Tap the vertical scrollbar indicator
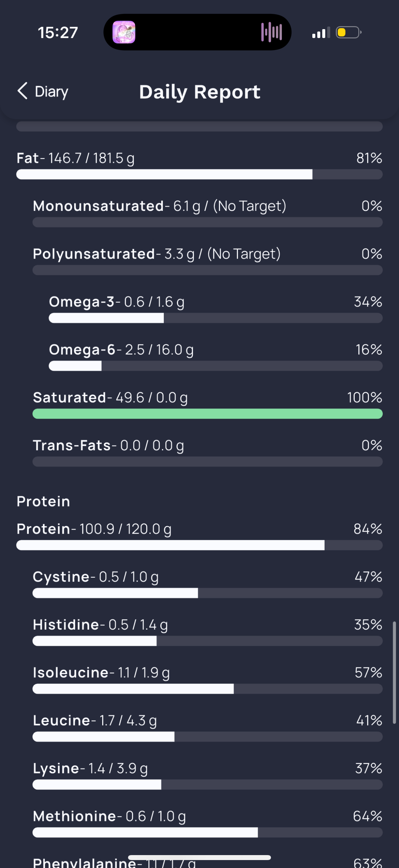This screenshot has width=399, height=868. pos(394,673)
